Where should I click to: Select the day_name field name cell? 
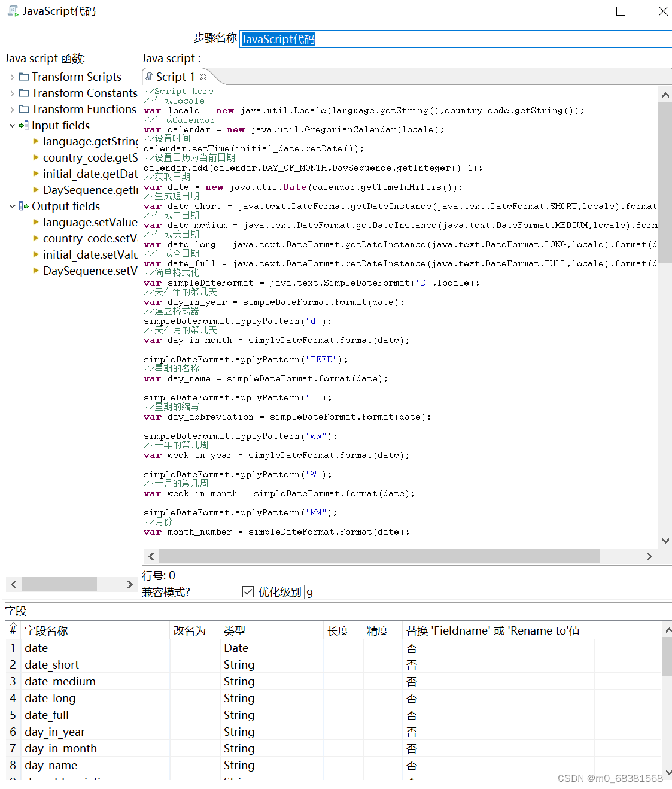point(95,765)
